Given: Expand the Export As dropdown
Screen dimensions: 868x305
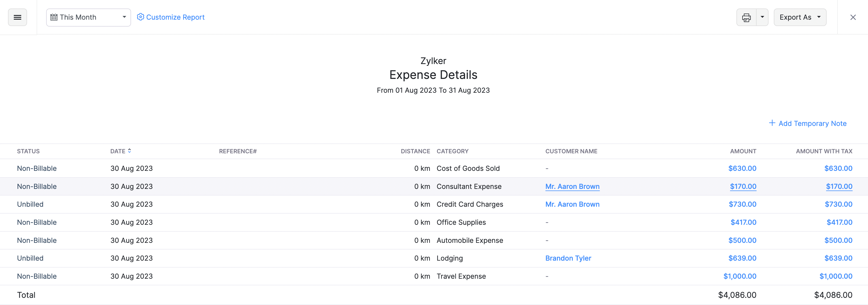Looking at the screenshot, I should point(800,17).
